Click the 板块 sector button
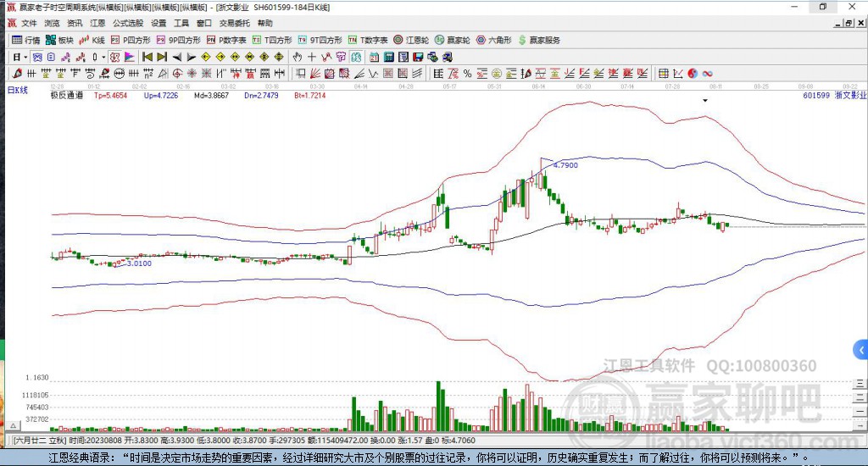Image resolution: width=868 pixels, height=466 pixels. [60, 41]
